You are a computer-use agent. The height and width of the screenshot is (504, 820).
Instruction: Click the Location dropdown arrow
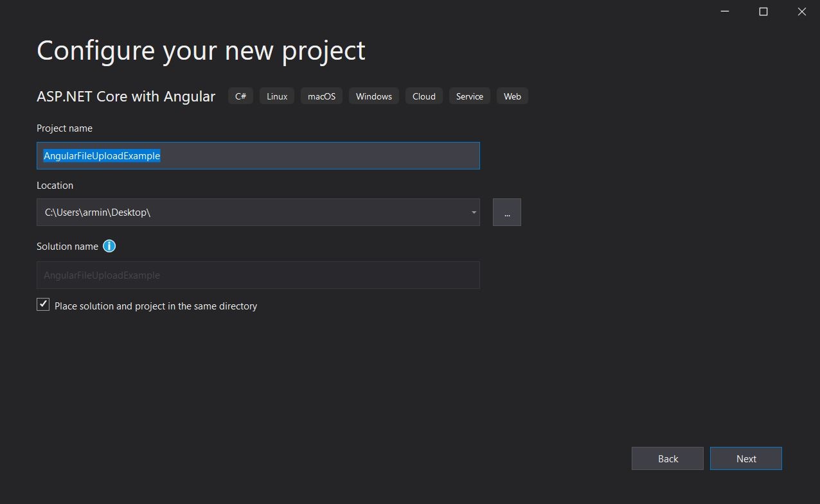(474, 212)
